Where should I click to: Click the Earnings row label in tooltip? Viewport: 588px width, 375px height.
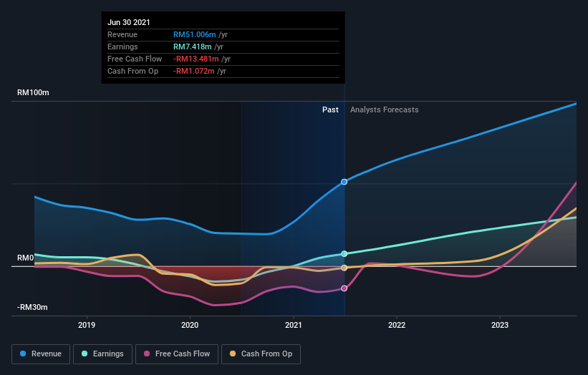pyautogui.click(x=122, y=47)
